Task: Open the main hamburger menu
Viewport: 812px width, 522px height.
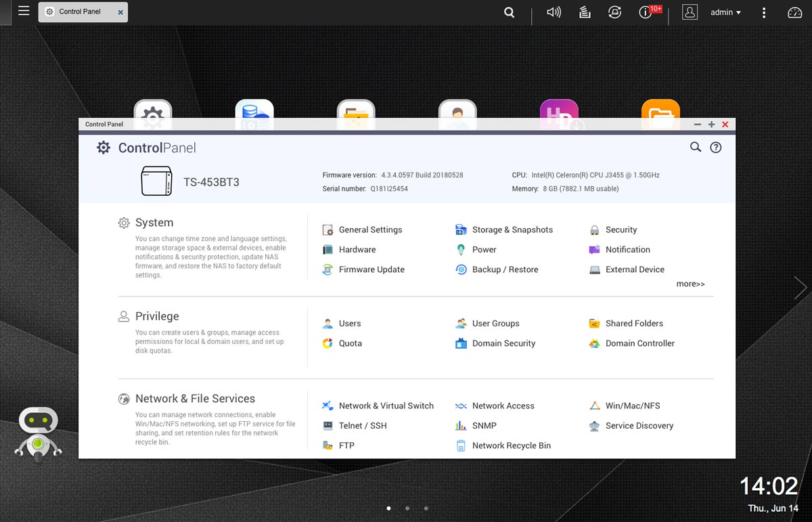Action: [24, 11]
